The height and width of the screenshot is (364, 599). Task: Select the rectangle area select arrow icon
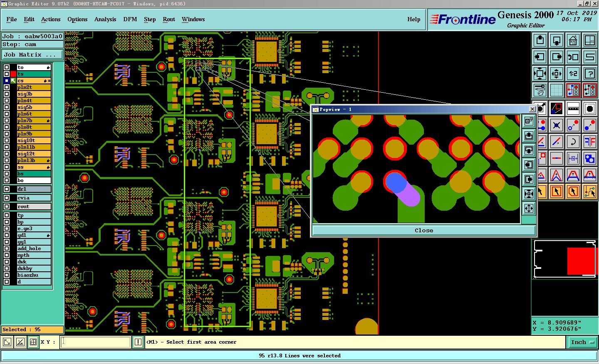click(557, 192)
